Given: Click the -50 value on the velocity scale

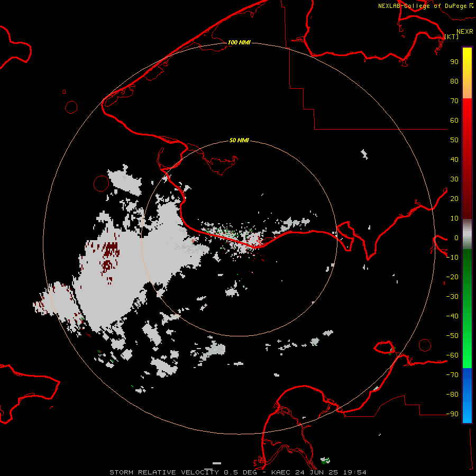Looking at the screenshot, I should pos(452,336).
